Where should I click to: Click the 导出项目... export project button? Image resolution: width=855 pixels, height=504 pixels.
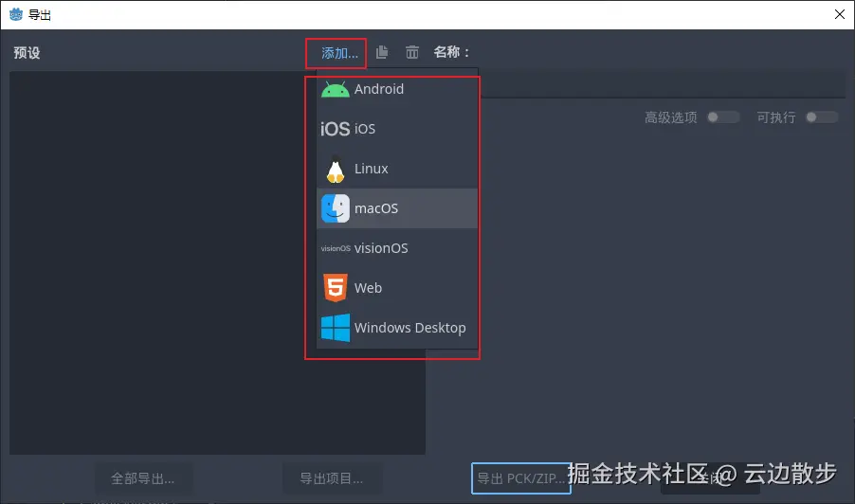tap(332, 478)
